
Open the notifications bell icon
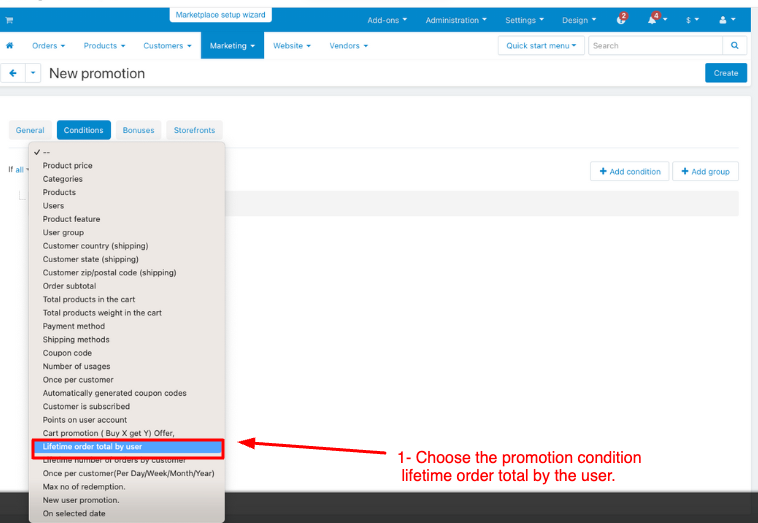656,20
